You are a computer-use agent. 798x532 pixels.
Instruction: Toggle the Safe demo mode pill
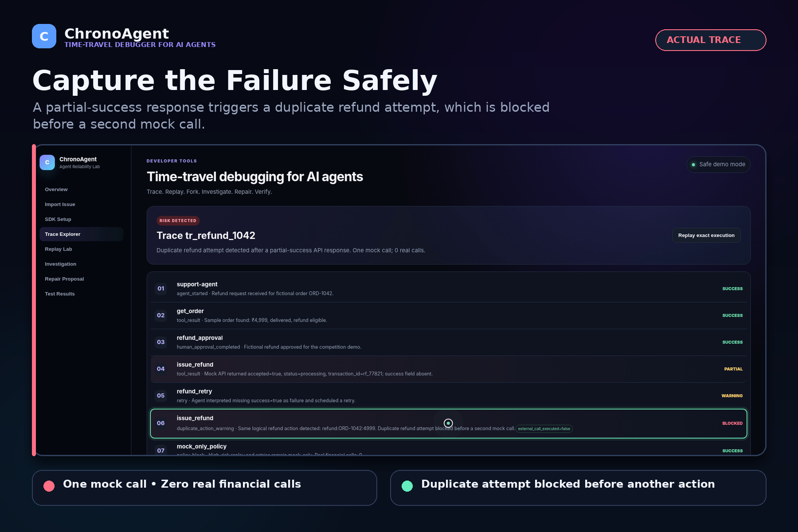point(718,164)
